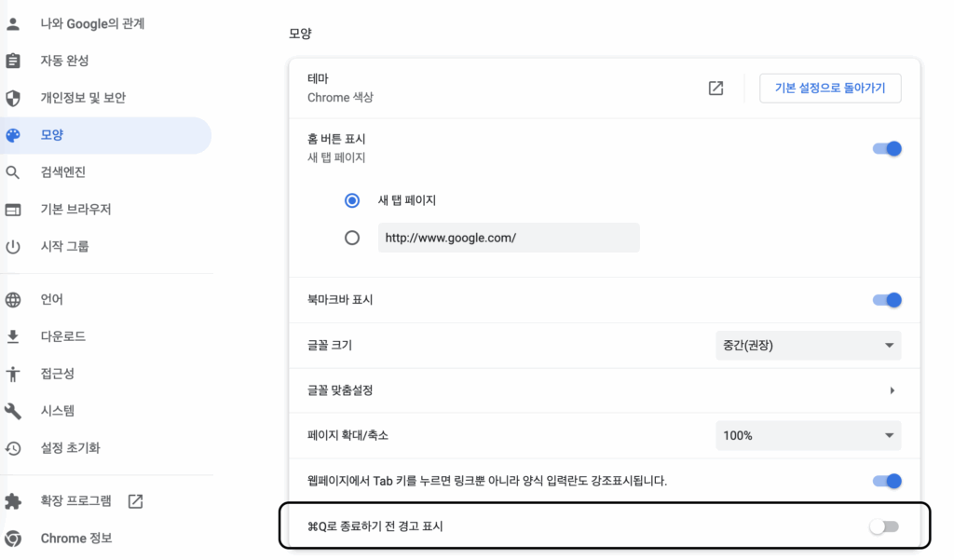The width and height of the screenshot is (954, 560).
Task: Select the 새 탭 페이지 radio button
Action: point(352,200)
